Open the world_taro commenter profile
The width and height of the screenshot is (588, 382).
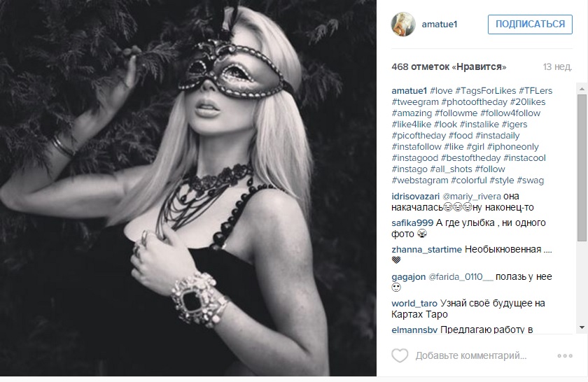click(x=414, y=303)
